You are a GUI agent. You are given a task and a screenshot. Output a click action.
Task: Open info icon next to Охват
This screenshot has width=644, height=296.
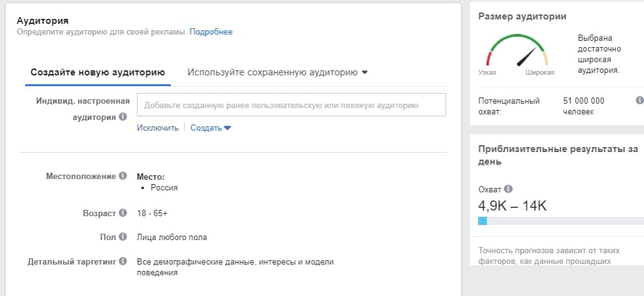509,189
